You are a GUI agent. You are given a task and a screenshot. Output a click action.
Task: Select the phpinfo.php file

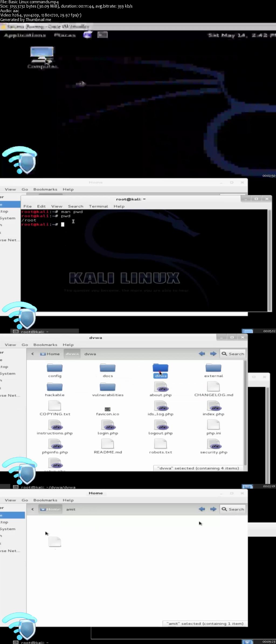coord(55,447)
